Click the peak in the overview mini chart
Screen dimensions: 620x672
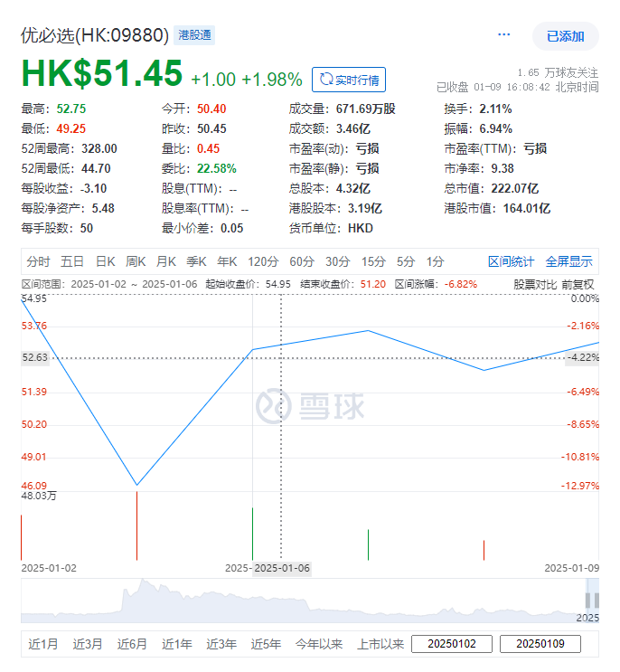(143, 582)
